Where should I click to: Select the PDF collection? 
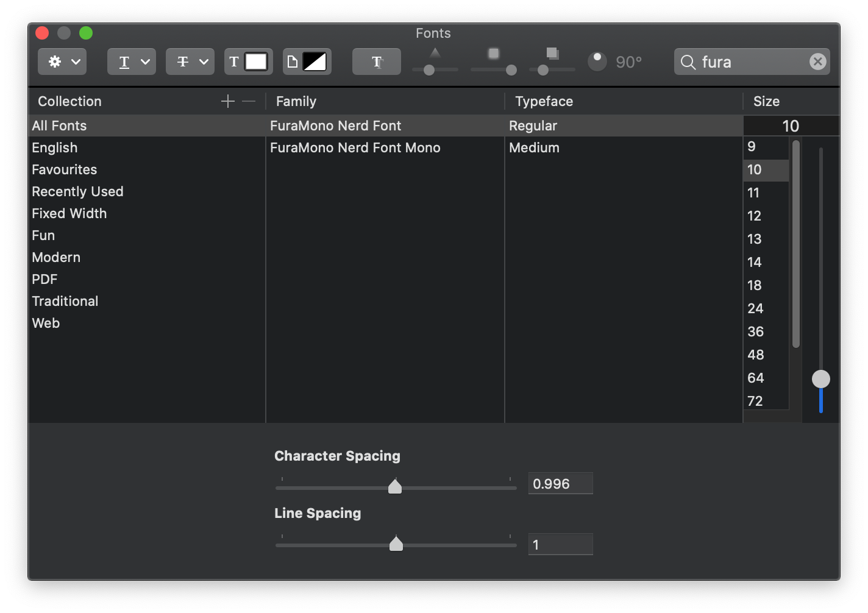click(147, 279)
